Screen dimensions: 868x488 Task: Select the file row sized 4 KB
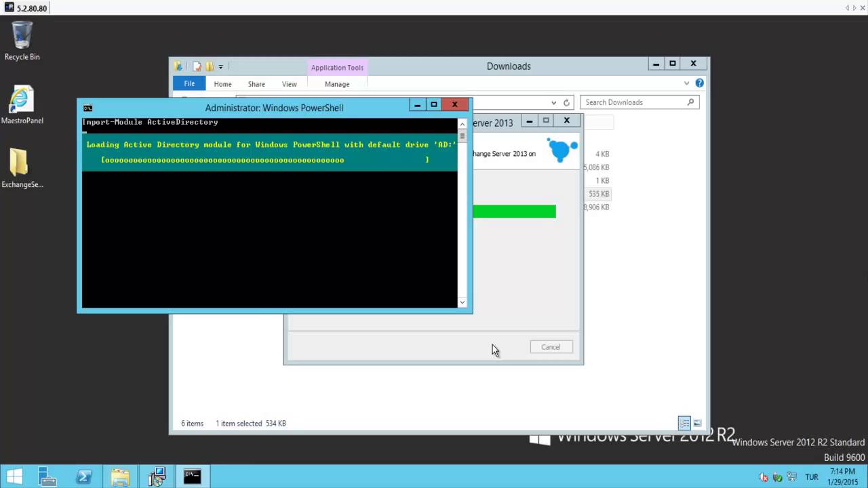coord(602,154)
